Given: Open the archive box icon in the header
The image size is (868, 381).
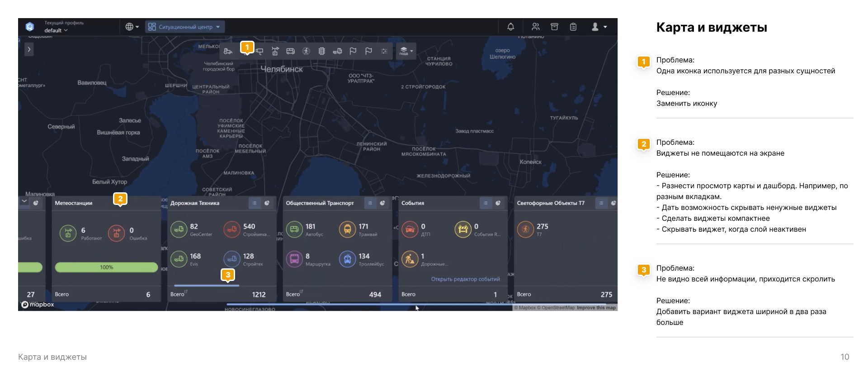Looking at the screenshot, I should pyautogui.click(x=554, y=27).
